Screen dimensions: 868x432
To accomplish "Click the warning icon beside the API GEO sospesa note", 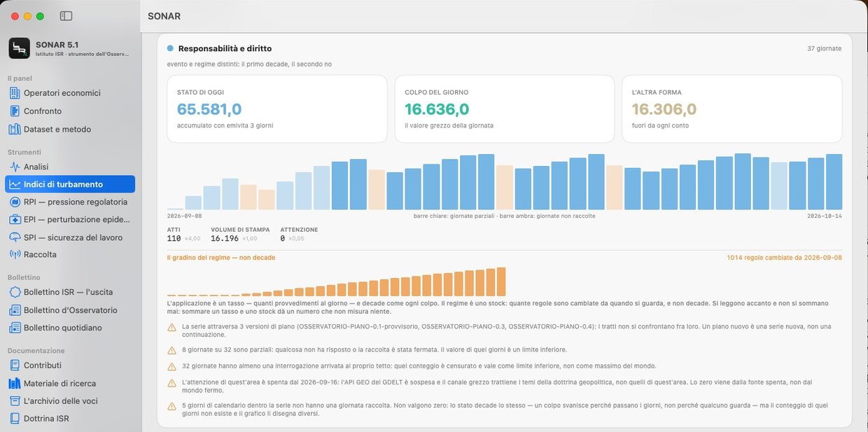I will pos(171,383).
